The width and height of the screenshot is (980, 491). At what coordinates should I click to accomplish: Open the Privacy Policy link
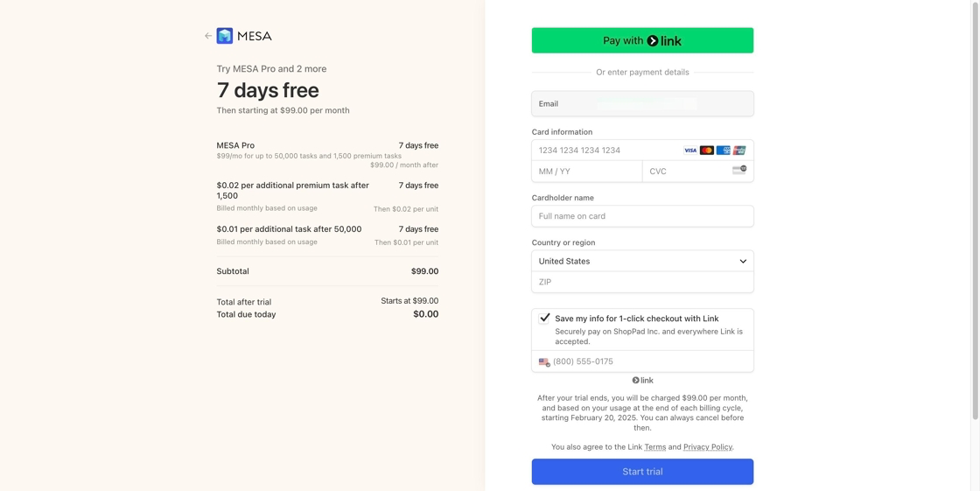[707, 447]
